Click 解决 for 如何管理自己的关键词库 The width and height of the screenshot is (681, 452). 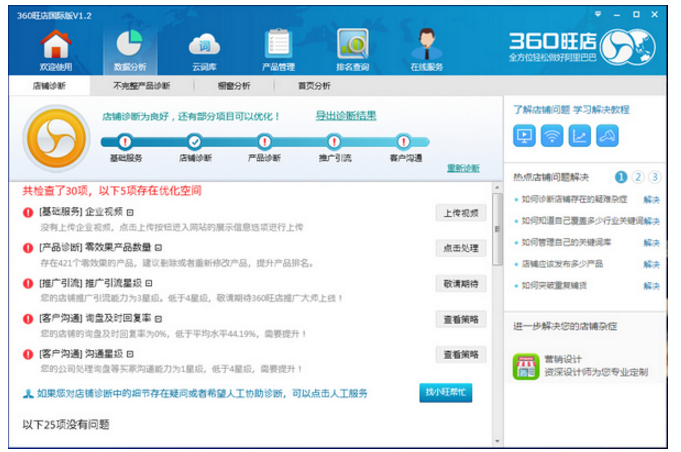tap(651, 243)
